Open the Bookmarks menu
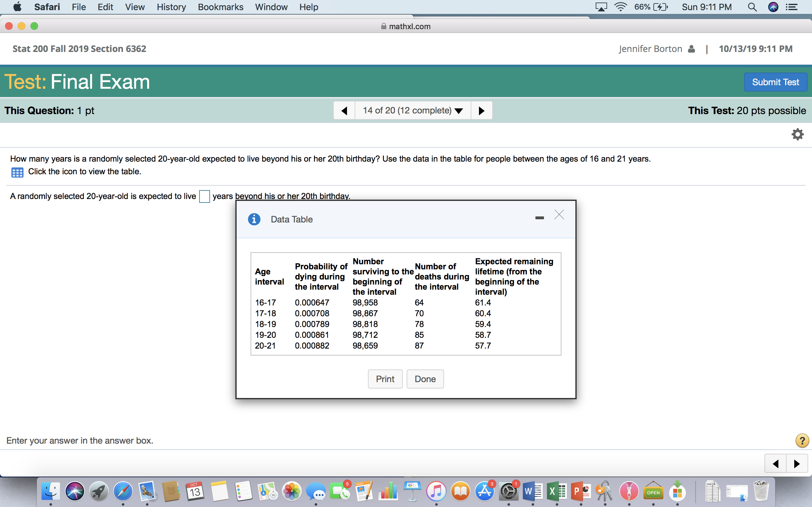The image size is (812, 507). (220, 7)
